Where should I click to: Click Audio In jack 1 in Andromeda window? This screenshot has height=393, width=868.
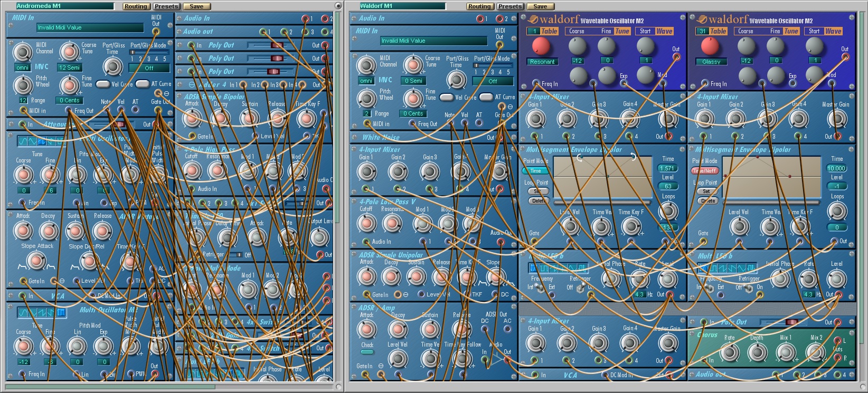click(305, 18)
